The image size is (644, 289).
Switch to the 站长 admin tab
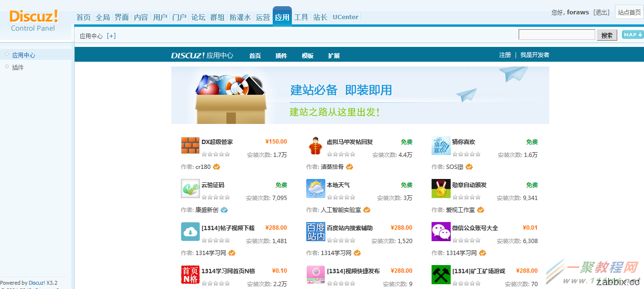(320, 17)
